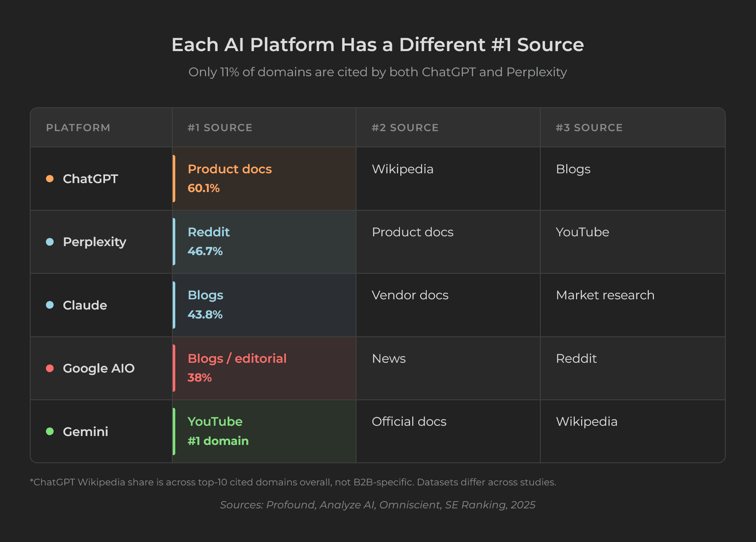
Task: Select the ChatGPT row in the table
Action: click(378, 179)
